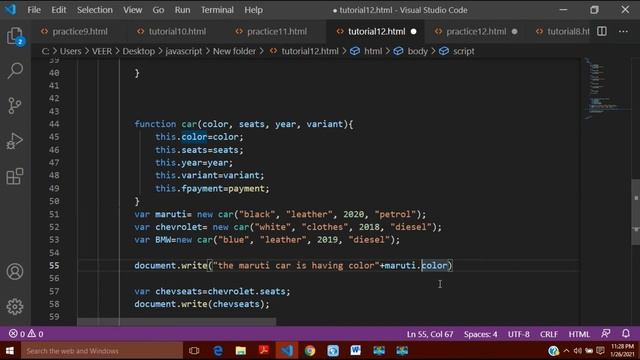Click the warnings count in status bar
This screenshot has width=640, height=360.
click(x=36, y=334)
